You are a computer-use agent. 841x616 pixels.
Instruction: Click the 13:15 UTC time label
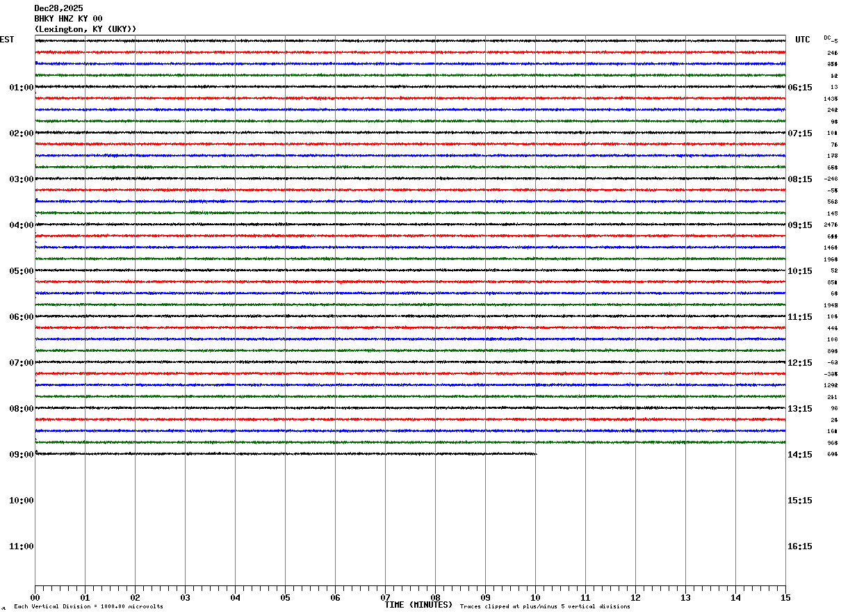point(800,409)
